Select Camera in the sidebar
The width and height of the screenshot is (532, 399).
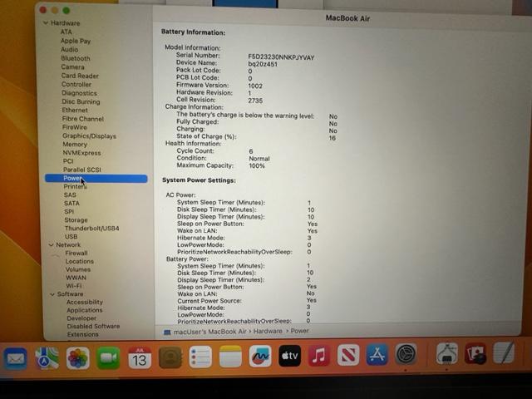[72, 66]
